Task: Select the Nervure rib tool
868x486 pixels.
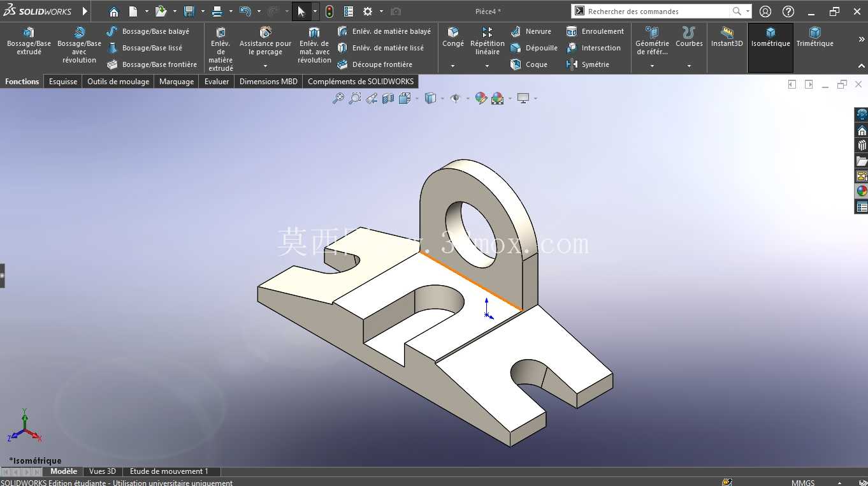Action: 531,31
